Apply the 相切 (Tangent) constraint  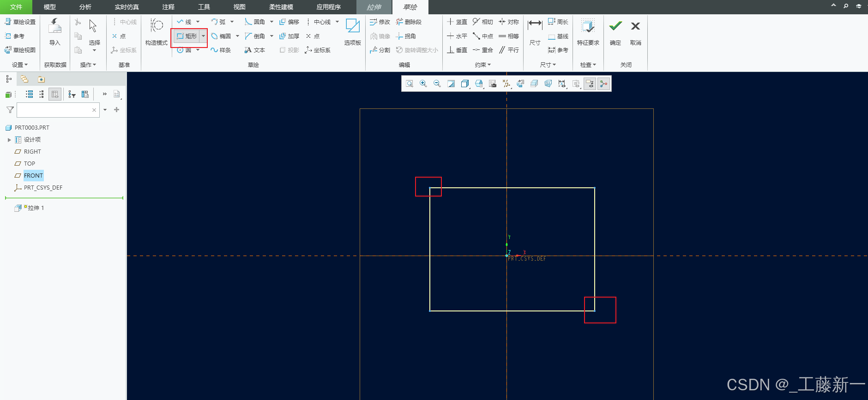(483, 22)
